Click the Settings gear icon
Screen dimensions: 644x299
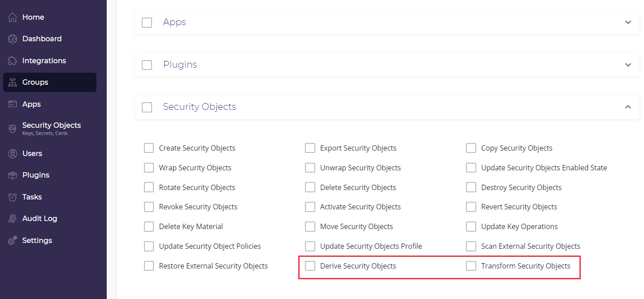point(13,240)
